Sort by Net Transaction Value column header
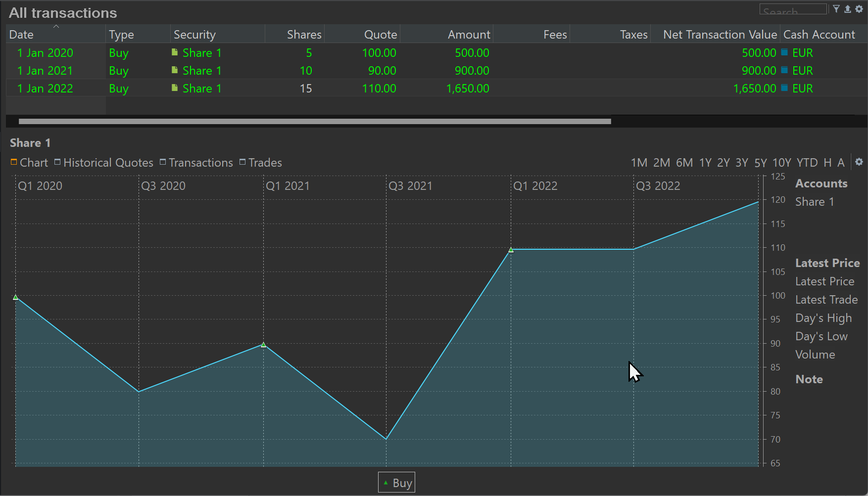 [x=715, y=34]
